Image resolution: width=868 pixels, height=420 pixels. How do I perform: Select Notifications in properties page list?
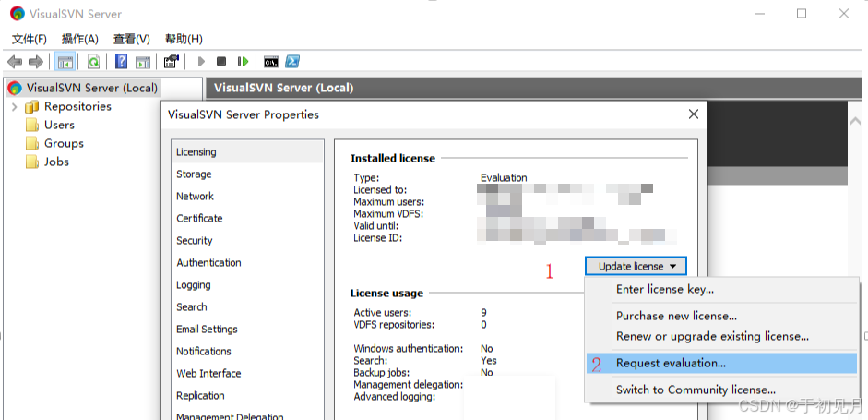click(247, 352)
